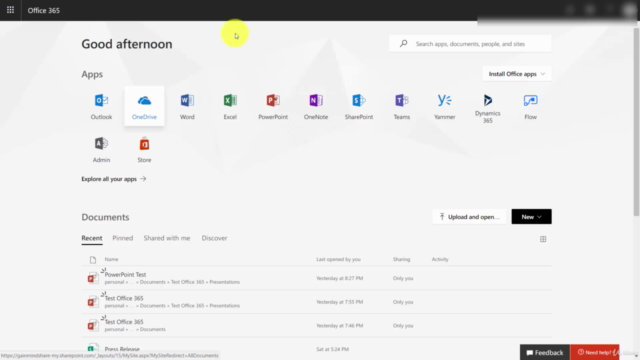
Task: Click the Press Release file icon
Action: (x=93, y=348)
